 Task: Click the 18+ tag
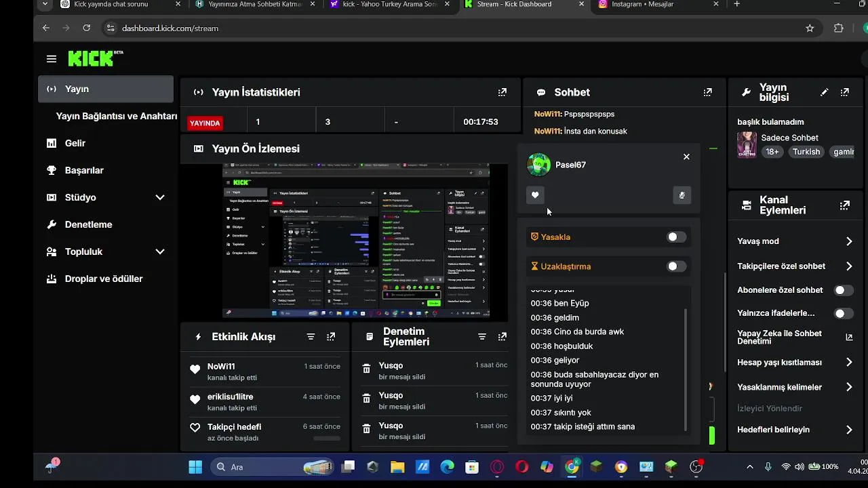tap(772, 152)
